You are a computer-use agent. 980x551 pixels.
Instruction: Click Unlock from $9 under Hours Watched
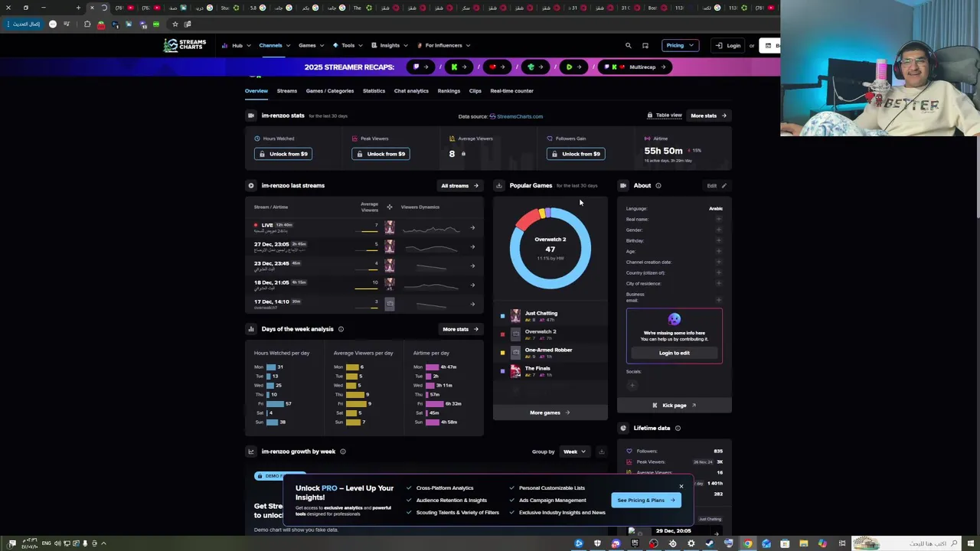[283, 154]
